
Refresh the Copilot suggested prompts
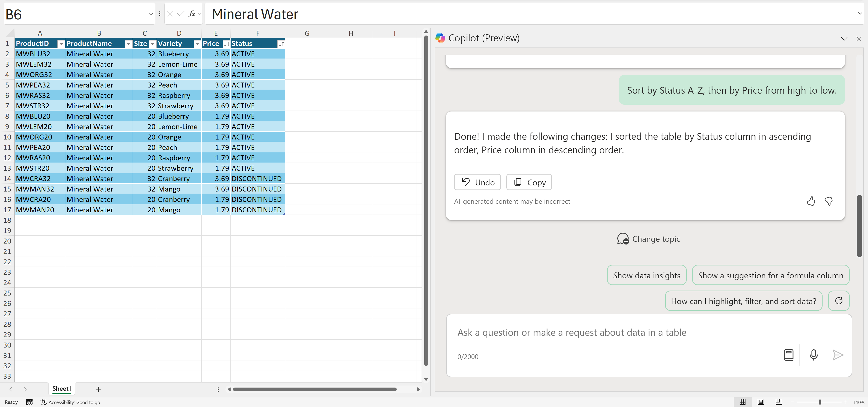839,301
